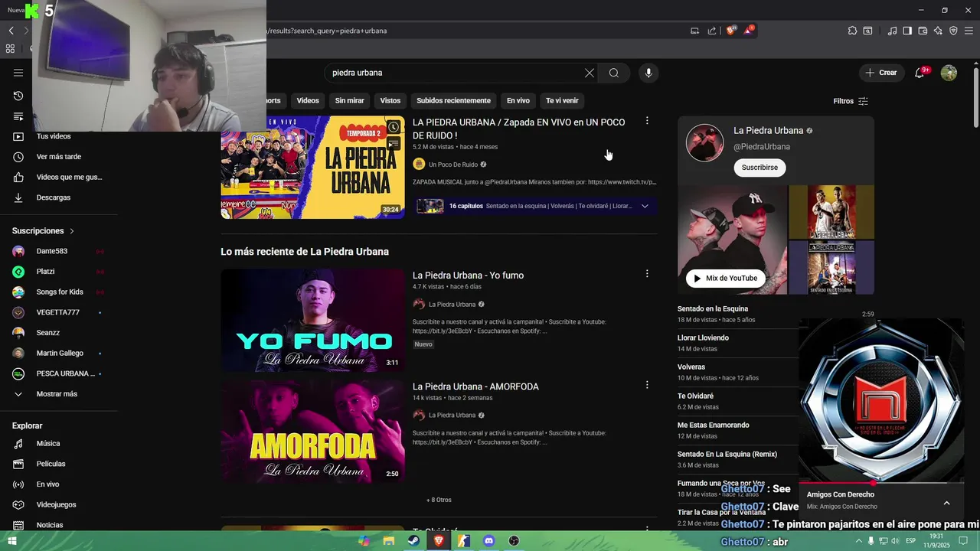
Task: Start voice search with the microphone icon
Action: coord(648,73)
